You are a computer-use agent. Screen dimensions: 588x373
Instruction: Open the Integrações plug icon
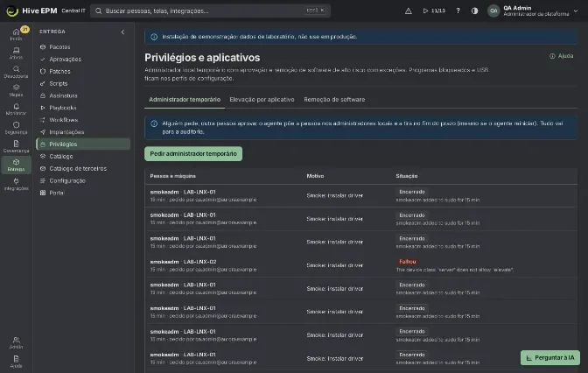pos(16,184)
